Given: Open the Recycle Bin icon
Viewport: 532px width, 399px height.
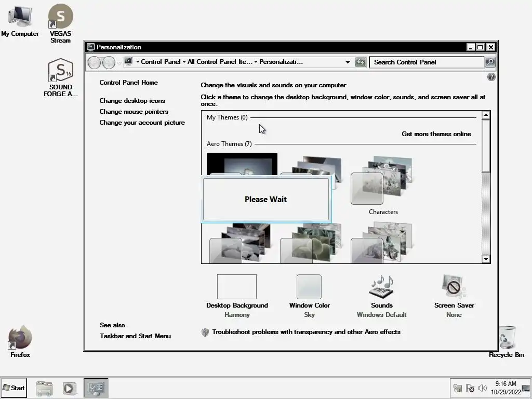Looking at the screenshot, I should [506, 341].
